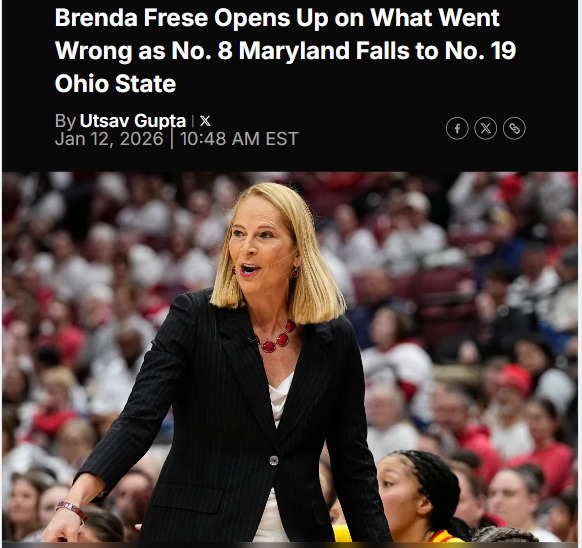The width and height of the screenshot is (582, 548).
Task: Copy the article link using the chain icon
Action: (514, 128)
